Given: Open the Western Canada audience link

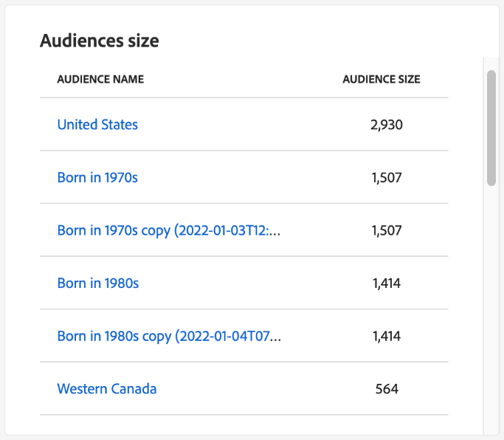Looking at the screenshot, I should click(x=107, y=389).
